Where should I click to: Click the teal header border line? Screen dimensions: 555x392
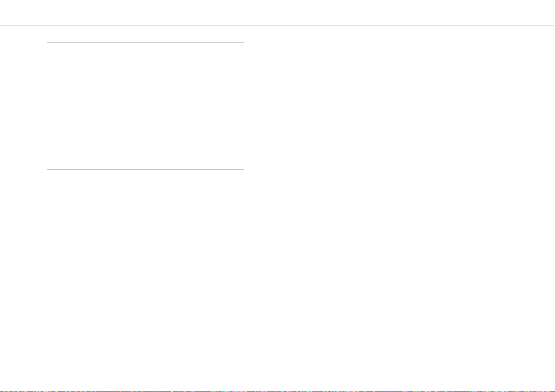tap(278, 26)
